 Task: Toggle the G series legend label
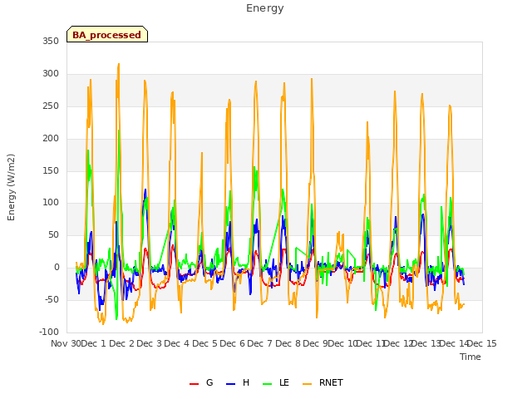[x=209, y=382]
